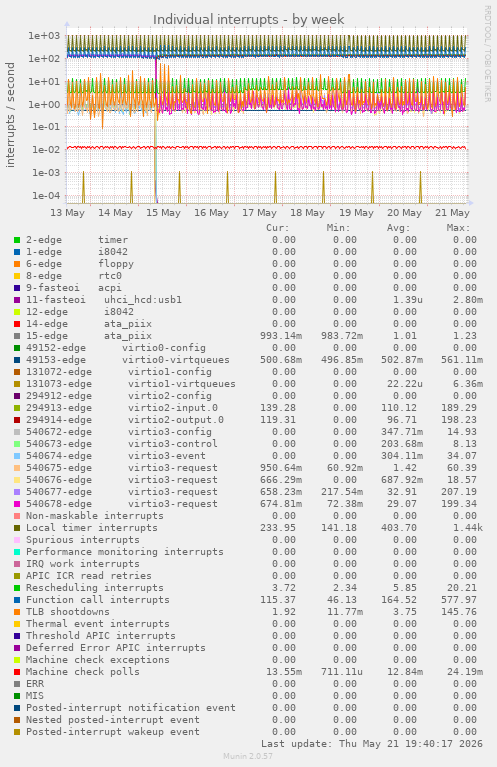Click the Function call interrupts legend label
The width and height of the screenshot is (497, 767).
coord(98,600)
